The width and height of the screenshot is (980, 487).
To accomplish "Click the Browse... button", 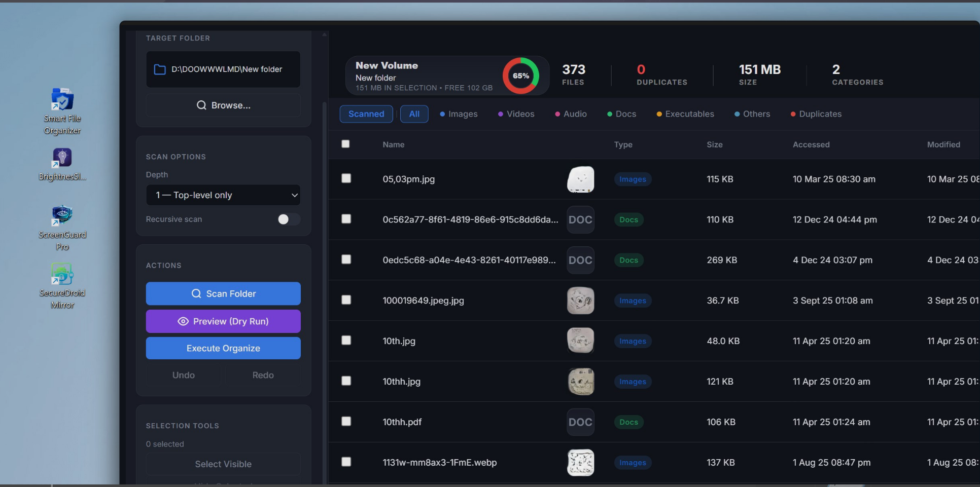I will click(x=223, y=105).
